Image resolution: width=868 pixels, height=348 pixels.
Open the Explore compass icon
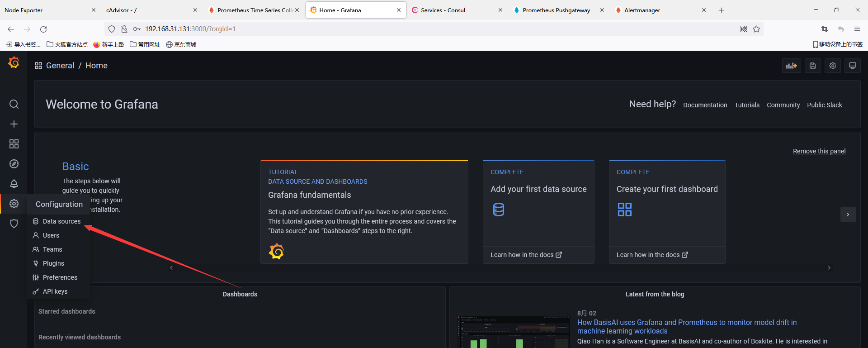14,164
